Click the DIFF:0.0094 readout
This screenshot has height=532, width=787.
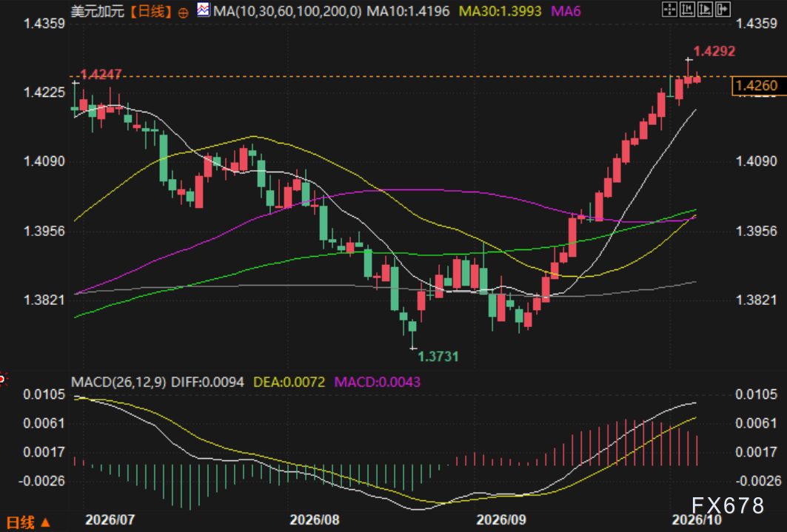coord(208,382)
